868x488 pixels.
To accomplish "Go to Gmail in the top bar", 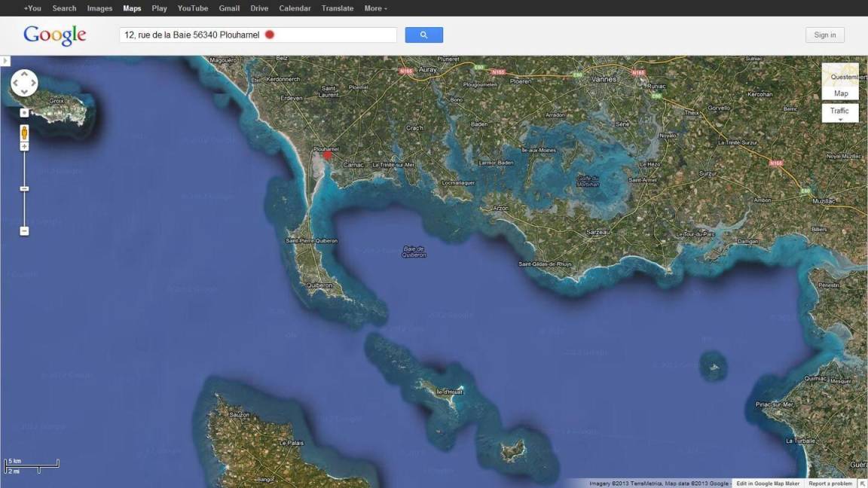I will coord(229,8).
